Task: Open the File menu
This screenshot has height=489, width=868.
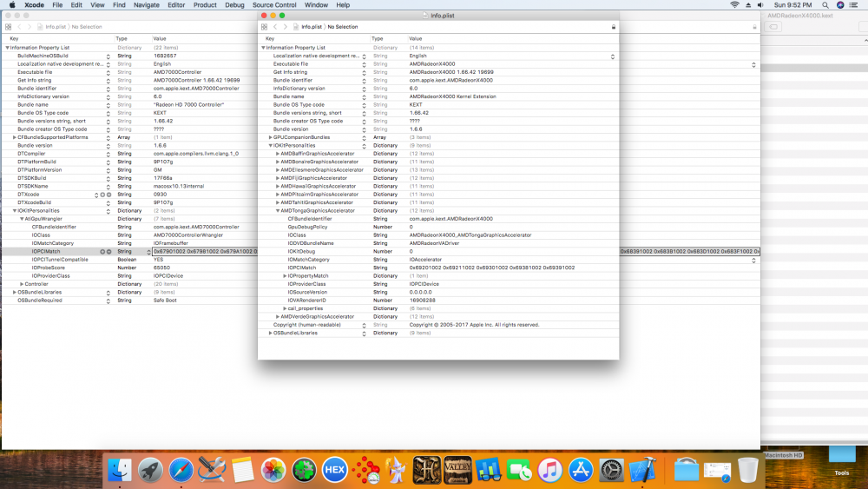Action: click(x=57, y=5)
